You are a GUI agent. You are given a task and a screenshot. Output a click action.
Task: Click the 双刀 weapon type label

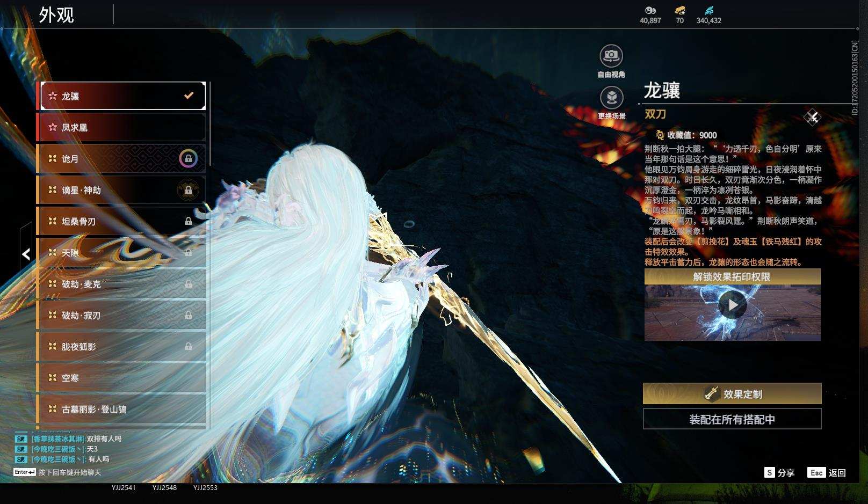pos(655,114)
